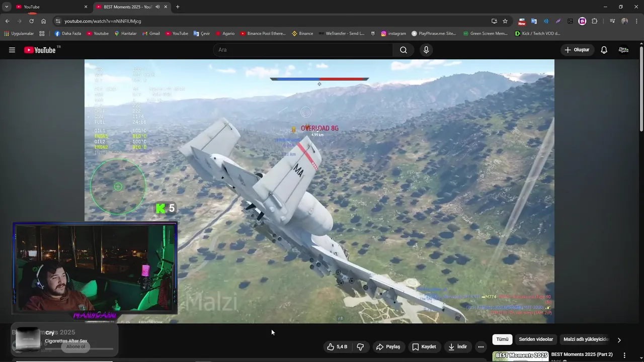Screen dimensions: 644x362
Task: Click the red 'New' extension icon
Action: coord(522,21)
